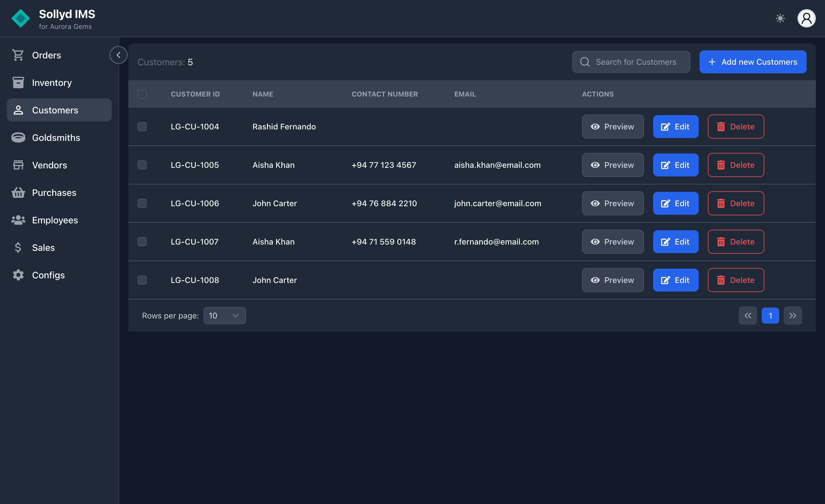The image size is (825, 504).
Task: Click the Purchases basket icon
Action: pyautogui.click(x=18, y=192)
